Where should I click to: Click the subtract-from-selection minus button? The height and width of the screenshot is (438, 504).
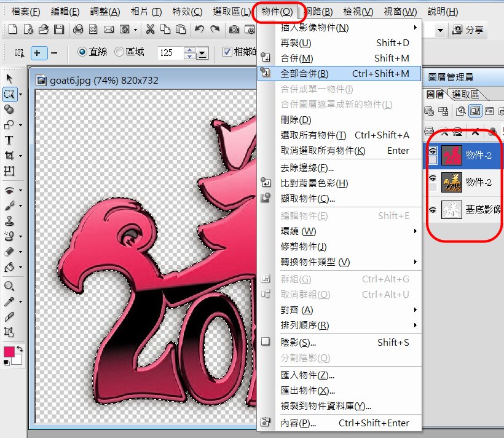tap(54, 53)
